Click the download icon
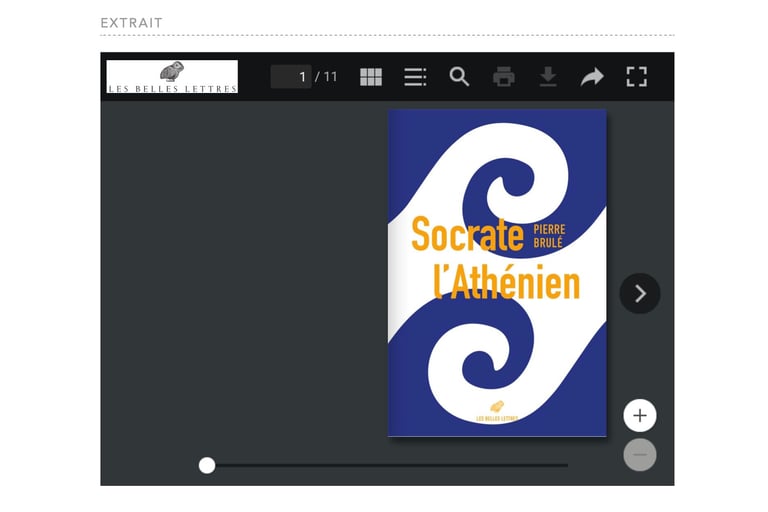Image resolution: width=768 pixels, height=512 pixels. pos(548,77)
